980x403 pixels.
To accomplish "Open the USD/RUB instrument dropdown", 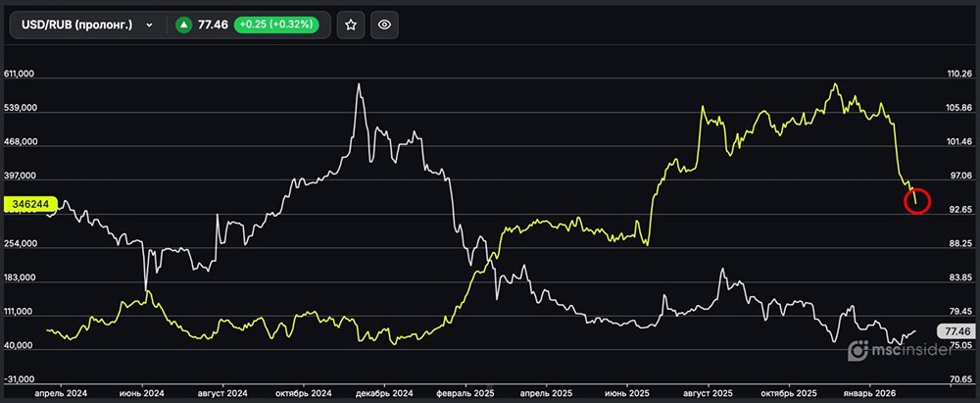I will click(87, 25).
